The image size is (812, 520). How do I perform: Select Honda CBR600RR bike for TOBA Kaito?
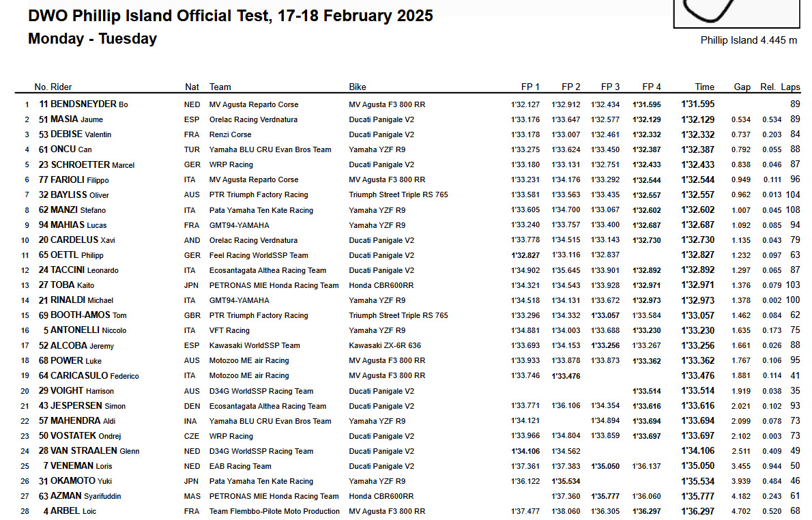coord(381,285)
